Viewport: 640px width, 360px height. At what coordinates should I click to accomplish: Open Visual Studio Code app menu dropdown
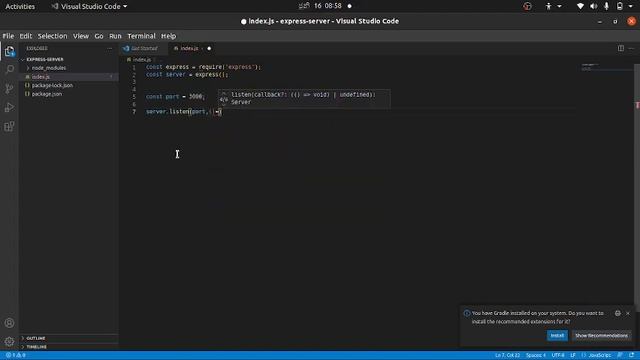point(89,6)
